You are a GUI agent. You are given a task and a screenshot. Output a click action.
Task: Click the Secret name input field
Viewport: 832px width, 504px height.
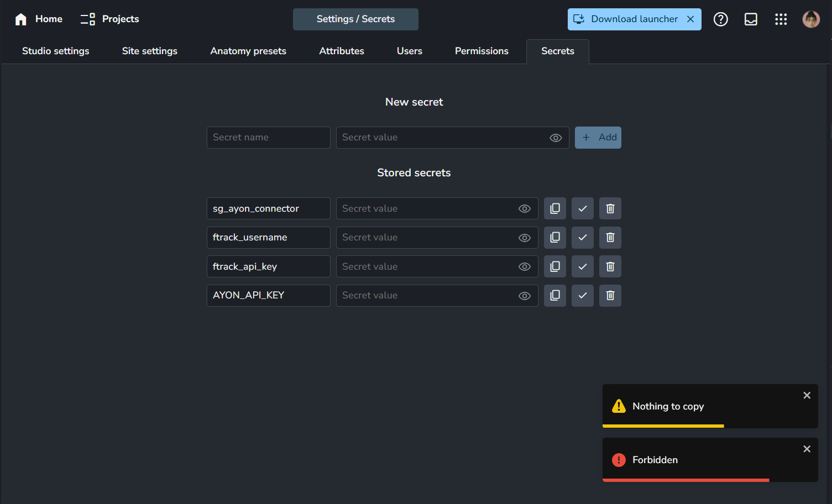pyautogui.click(x=268, y=138)
